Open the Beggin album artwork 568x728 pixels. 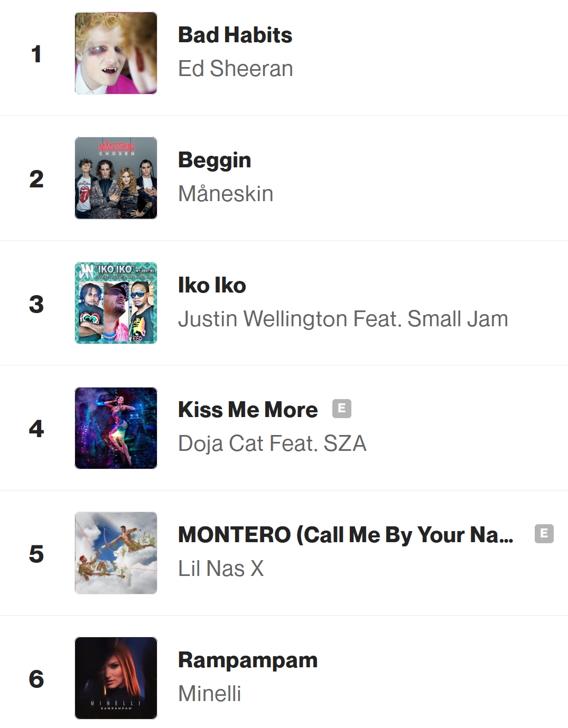116,178
